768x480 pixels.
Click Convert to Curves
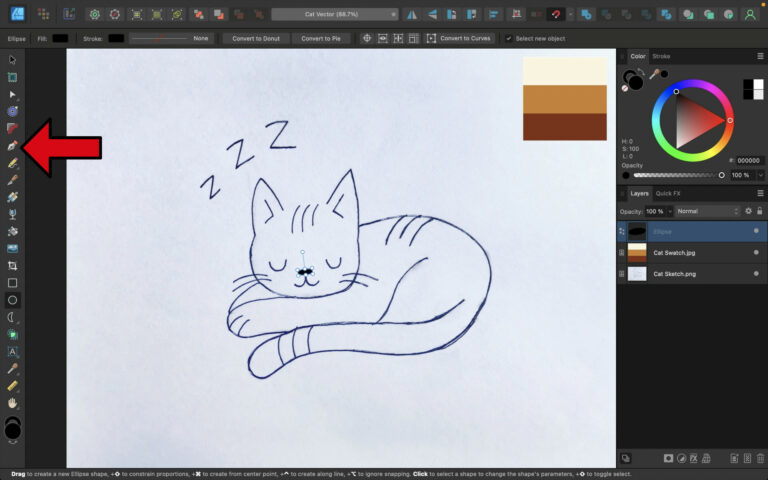pyautogui.click(x=459, y=38)
